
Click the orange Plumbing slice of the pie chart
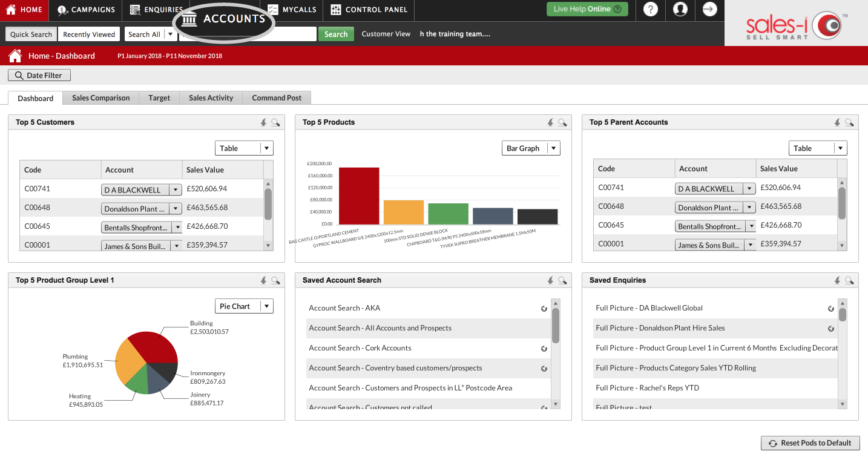(x=128, y=361)
